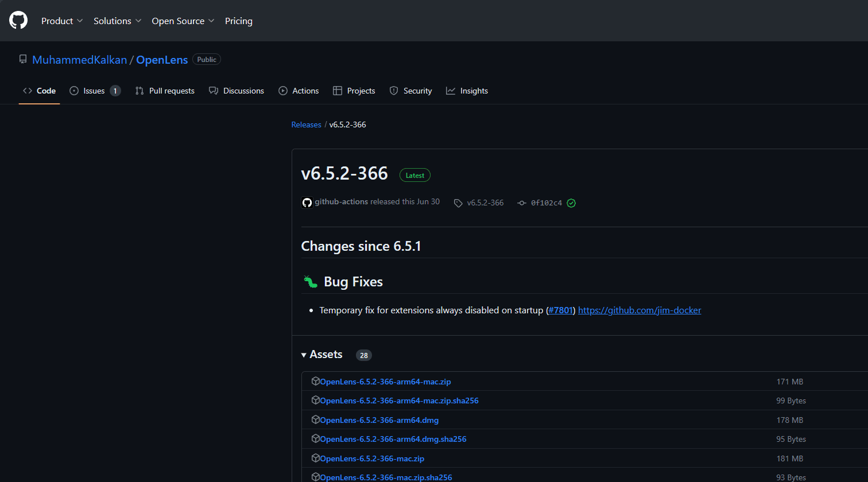Click the commit icon beside 0f102c4
The width and height of the screenshot is (868, 482).
pyautogui.click(x=521, y=203)
